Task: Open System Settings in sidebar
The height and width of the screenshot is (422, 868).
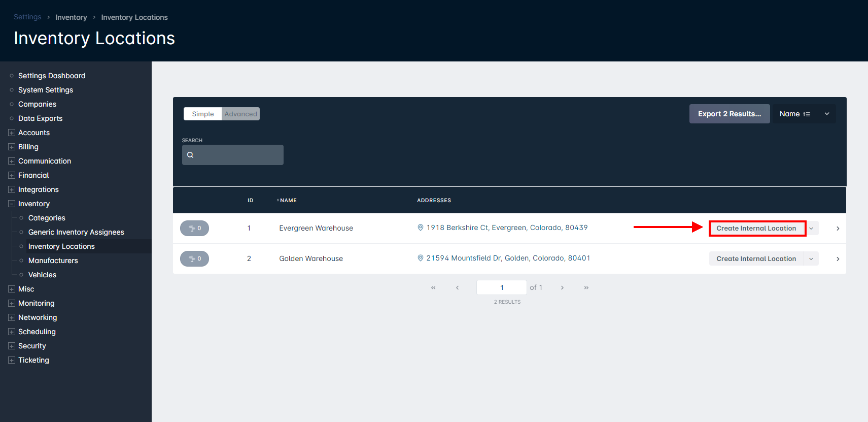Action: coord(46,90)
